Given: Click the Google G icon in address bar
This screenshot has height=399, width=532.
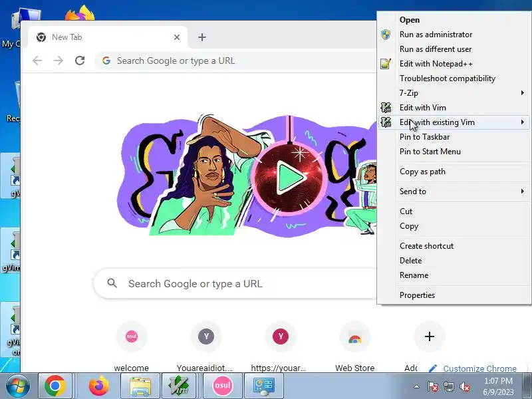Looking at the screenshot, I should tap(106, 61).
